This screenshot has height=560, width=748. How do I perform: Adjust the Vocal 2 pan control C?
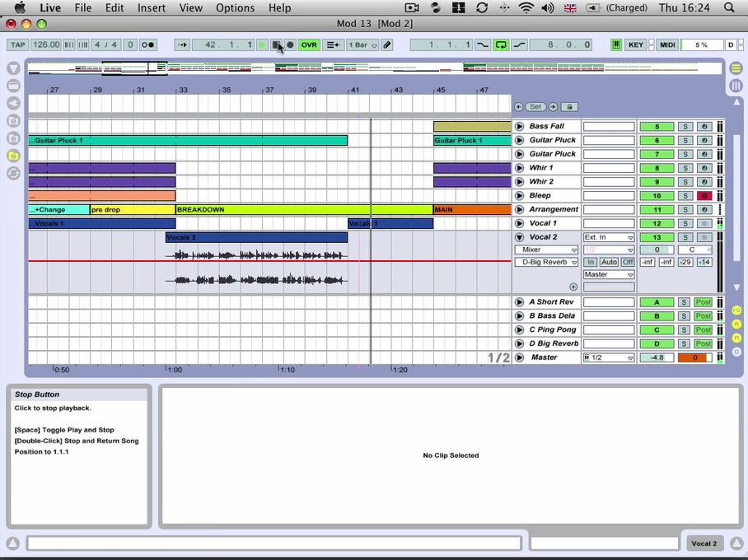coord(694,250)
